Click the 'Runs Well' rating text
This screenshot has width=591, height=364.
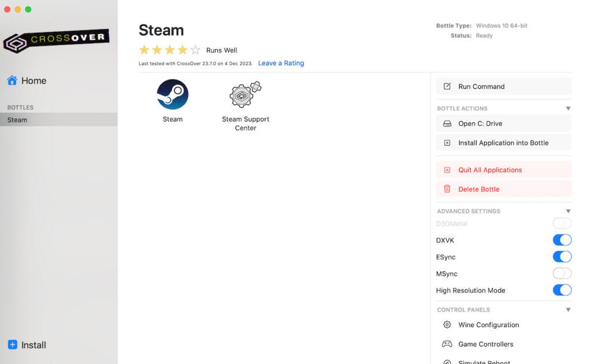222,50
